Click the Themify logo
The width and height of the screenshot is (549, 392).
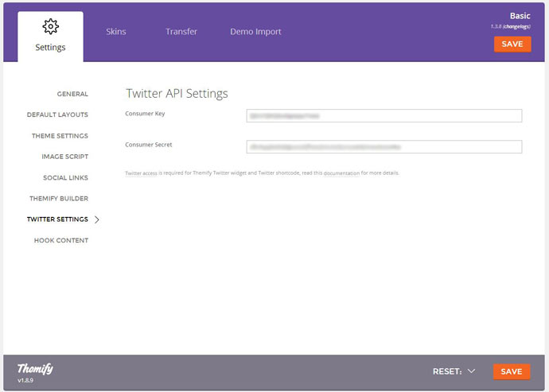click(x=35, y=368)
